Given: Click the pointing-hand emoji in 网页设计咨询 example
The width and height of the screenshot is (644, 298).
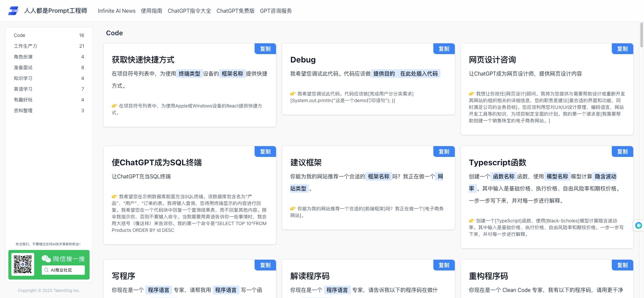Looking at the screenshot, I should point(472,94).
